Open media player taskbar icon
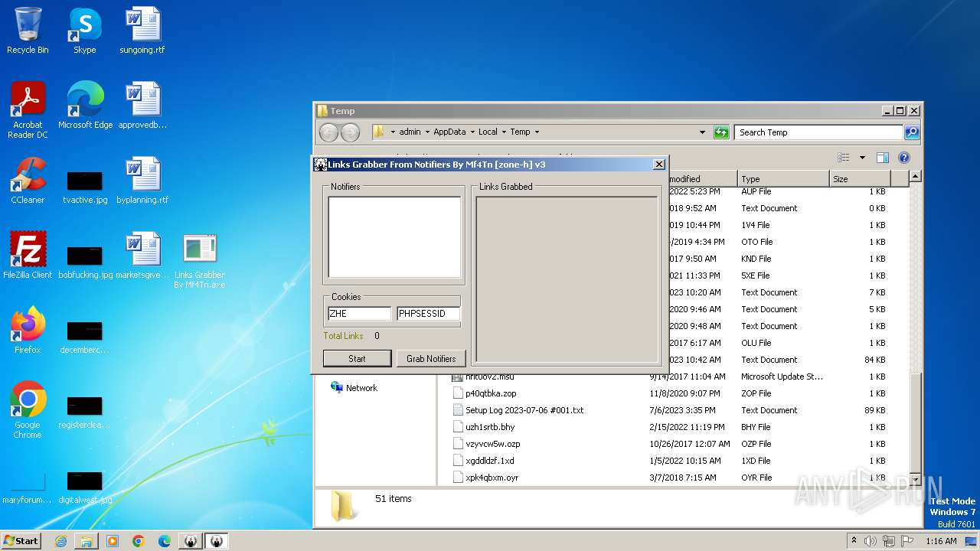 pos(113,541)
